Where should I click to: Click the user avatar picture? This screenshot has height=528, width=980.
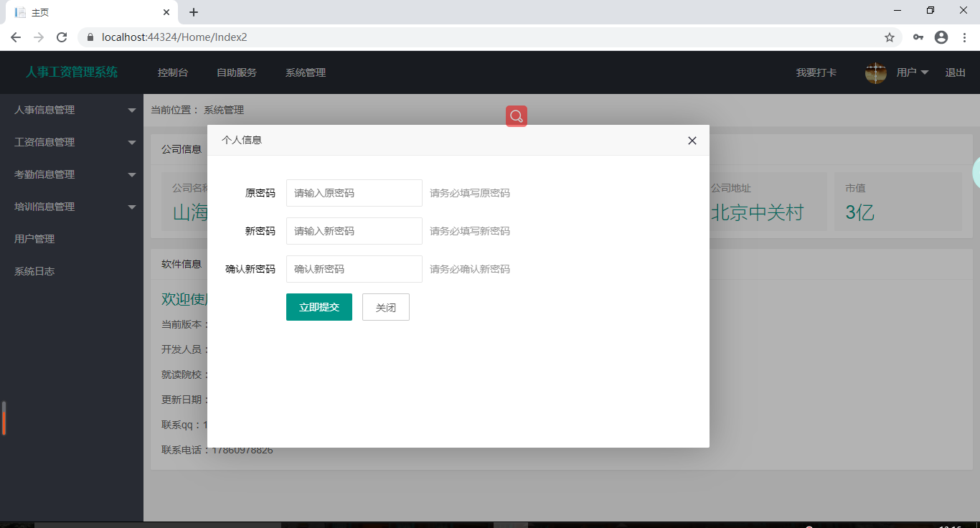coord(876,72)
